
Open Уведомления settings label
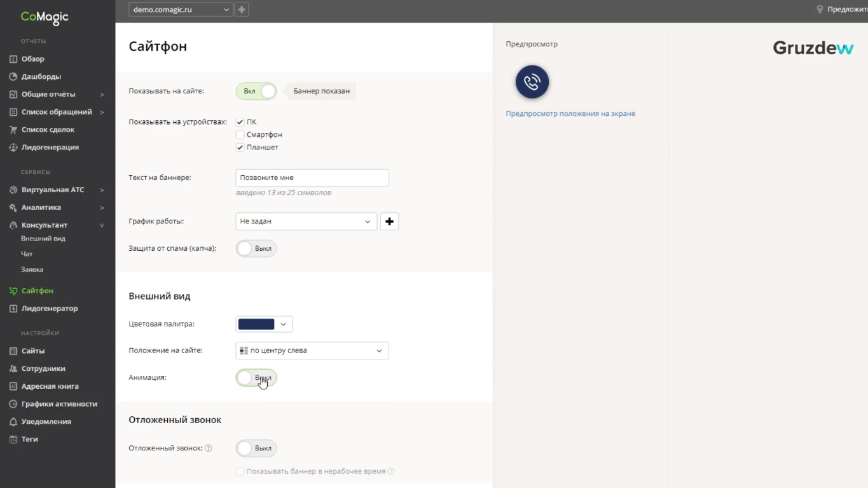46,422
